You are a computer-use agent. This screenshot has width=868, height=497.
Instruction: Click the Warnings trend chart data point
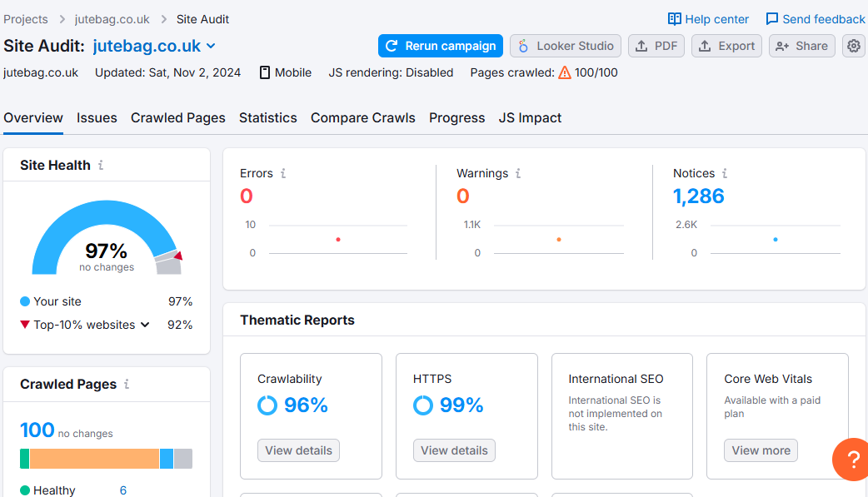click(x=559, y=240)
